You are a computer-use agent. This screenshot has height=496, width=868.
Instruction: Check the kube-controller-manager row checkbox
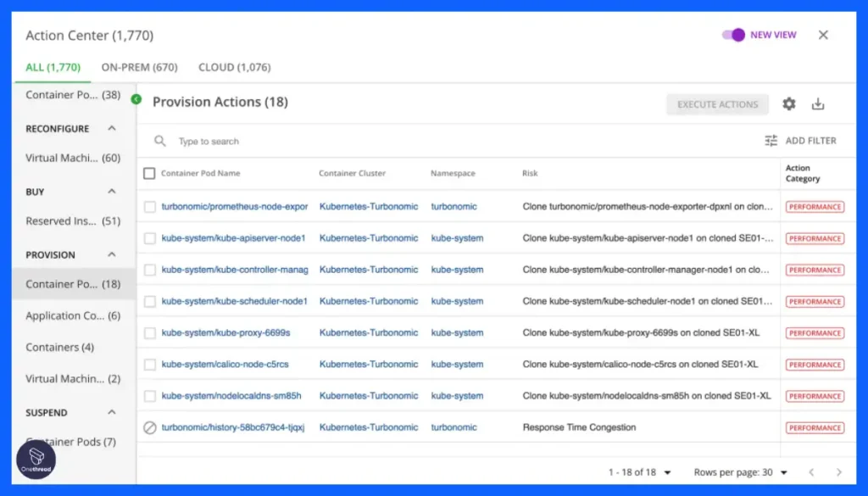(149, 270)
